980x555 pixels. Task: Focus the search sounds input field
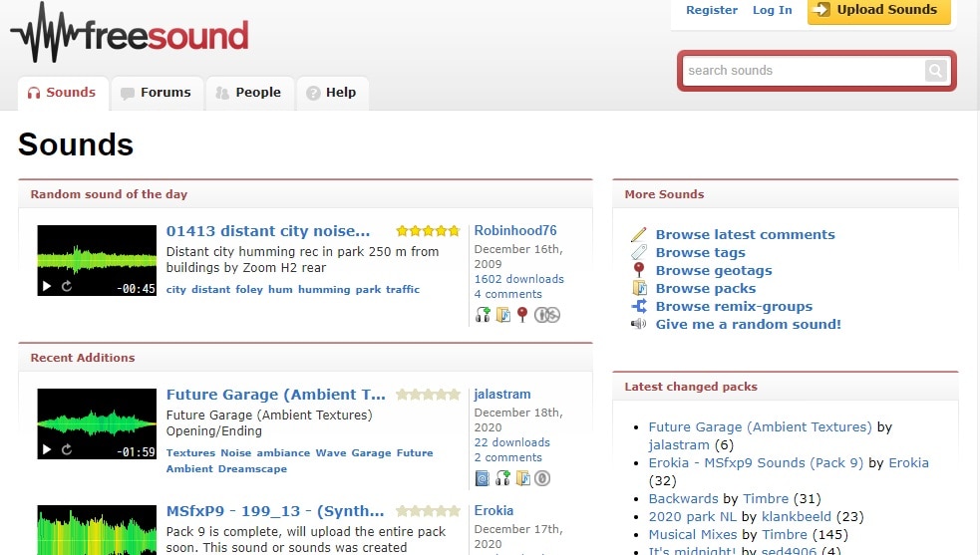click(803, 71)
